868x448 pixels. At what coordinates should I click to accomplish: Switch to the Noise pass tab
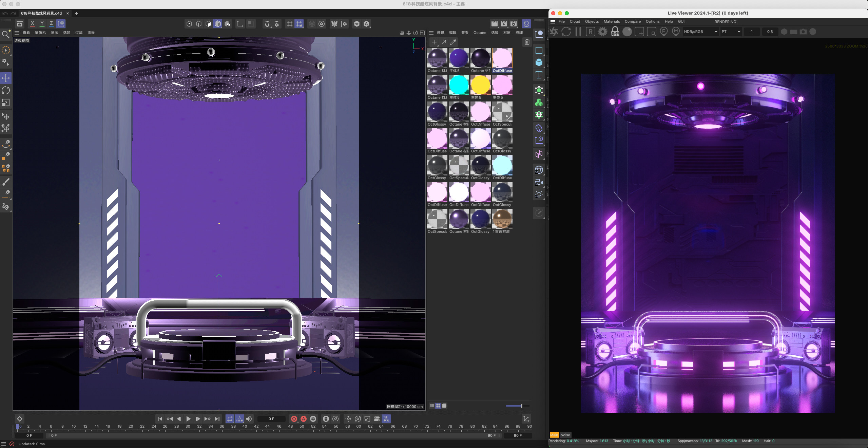click(x=565, y=435)
